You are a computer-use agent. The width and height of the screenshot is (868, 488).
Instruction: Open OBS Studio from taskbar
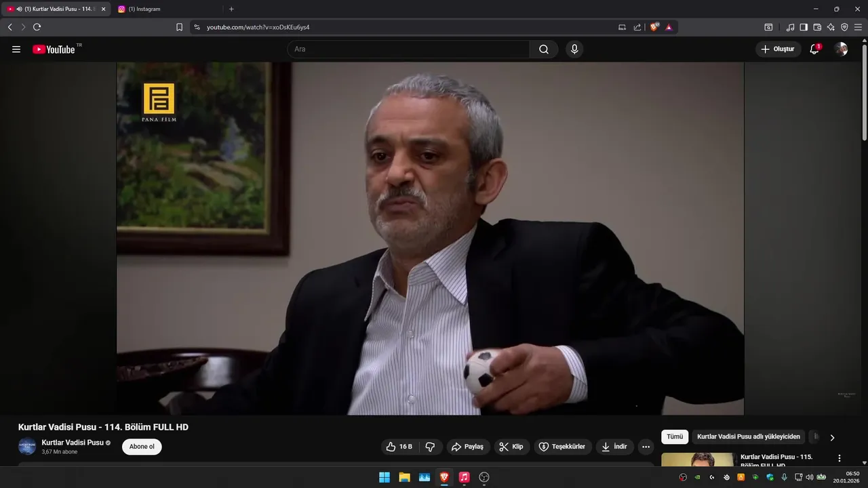484,477
